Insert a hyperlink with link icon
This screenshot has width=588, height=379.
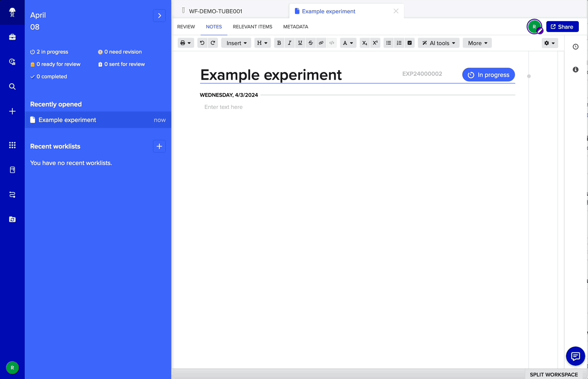click(321, 43)
